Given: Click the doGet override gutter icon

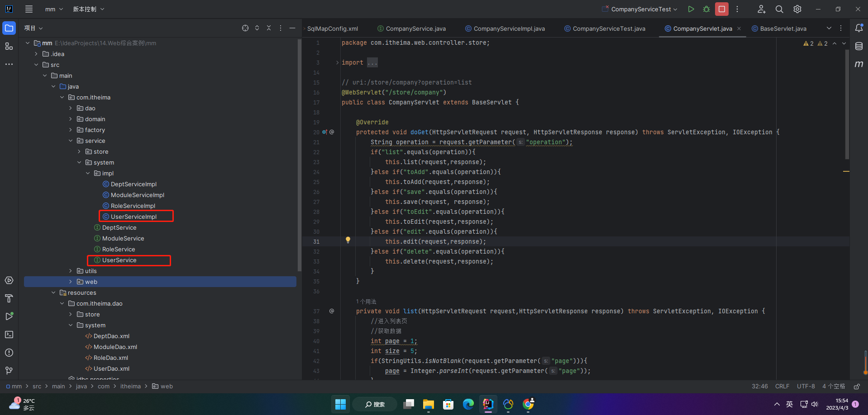Looking at the screenshot, I should click(x=324, y=132).
